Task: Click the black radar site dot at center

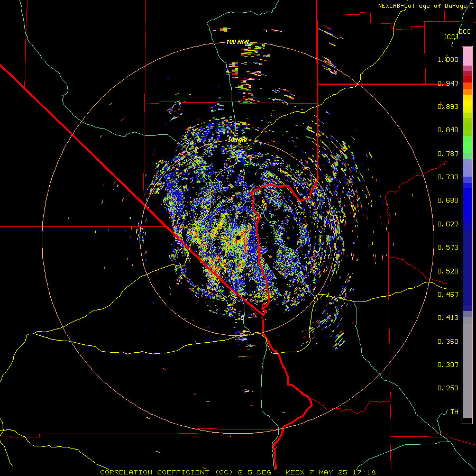Action: [x=238, y=237]
